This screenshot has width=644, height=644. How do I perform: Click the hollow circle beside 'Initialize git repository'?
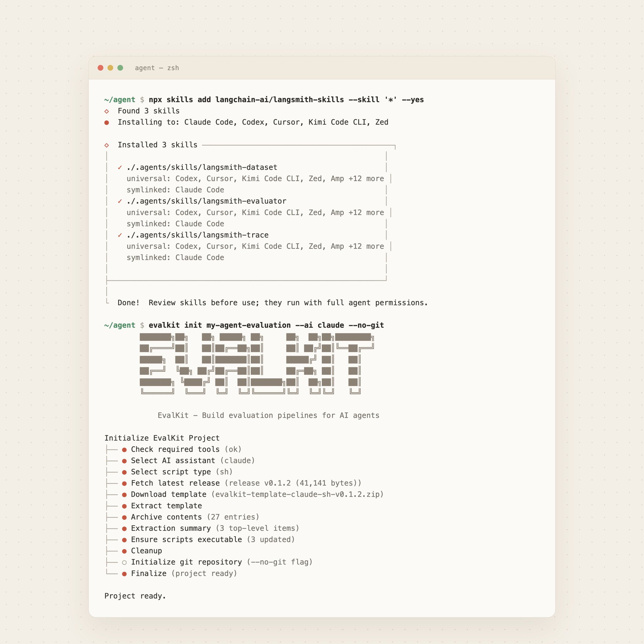pyautogui.click(x=124, y=563)
